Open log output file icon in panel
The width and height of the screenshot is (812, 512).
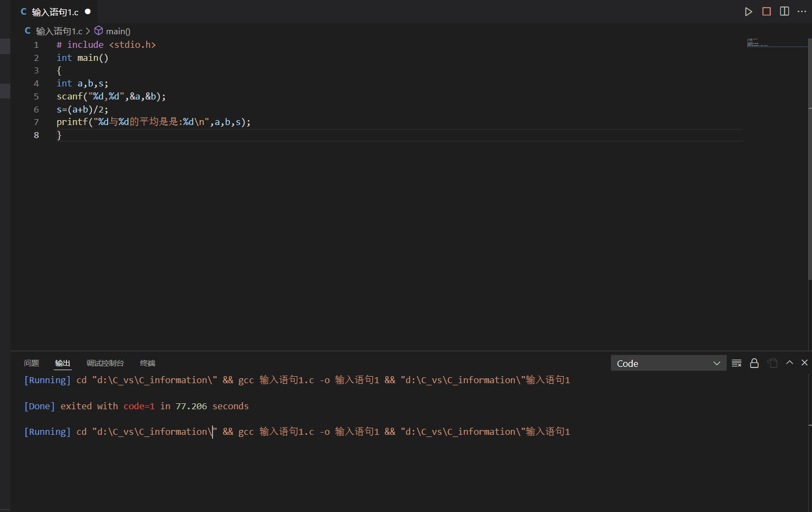[772, 363]
